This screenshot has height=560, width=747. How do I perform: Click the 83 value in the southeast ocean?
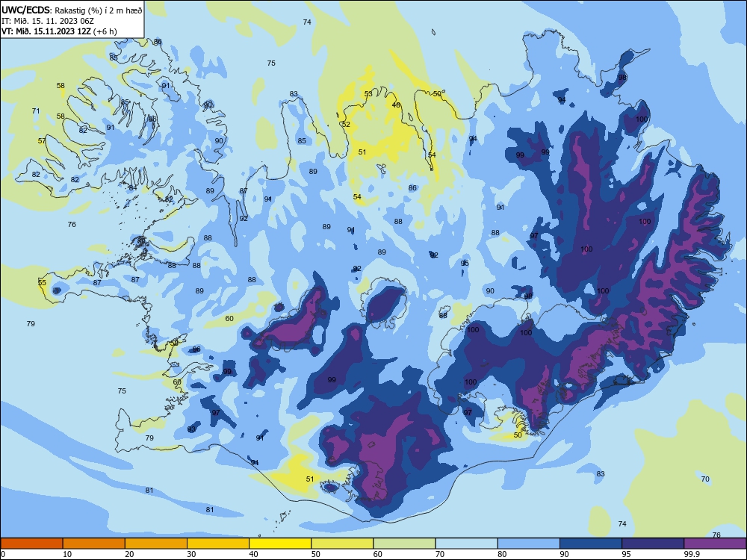(x=601, y=474)
